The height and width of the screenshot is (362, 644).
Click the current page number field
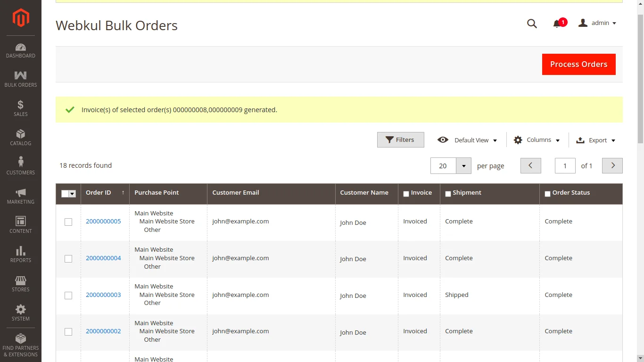[565, 165]
